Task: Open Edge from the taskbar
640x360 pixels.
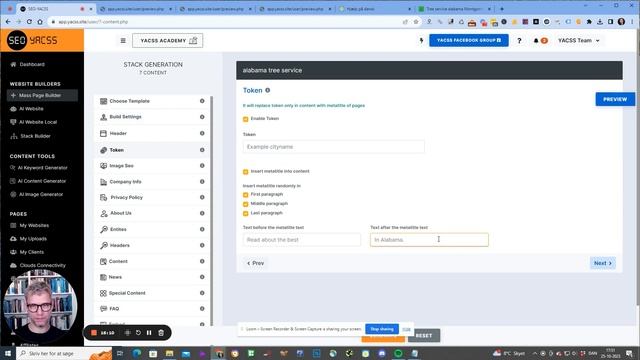Action: tap(137, 353)
